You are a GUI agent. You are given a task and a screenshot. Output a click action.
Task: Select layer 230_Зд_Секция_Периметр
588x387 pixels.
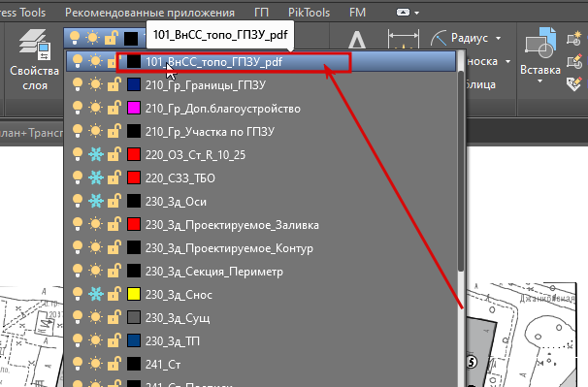click(x=213, y=272)
